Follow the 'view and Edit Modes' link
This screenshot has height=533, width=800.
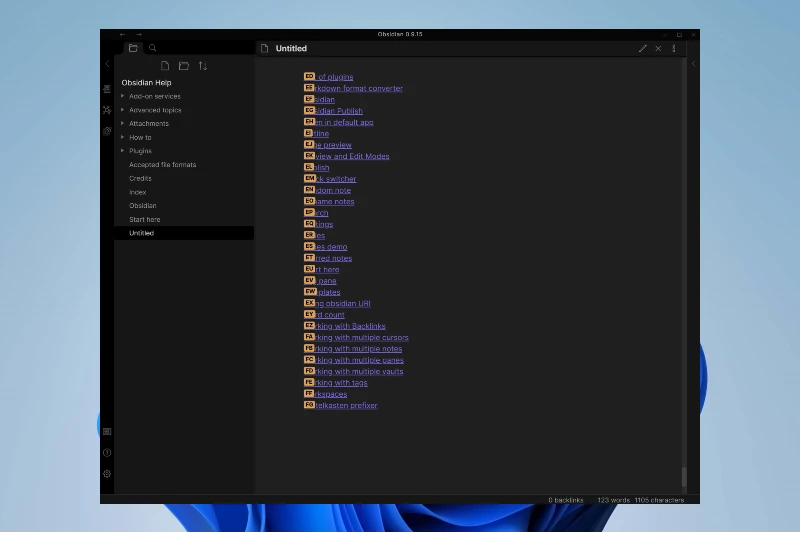[353, 156]
